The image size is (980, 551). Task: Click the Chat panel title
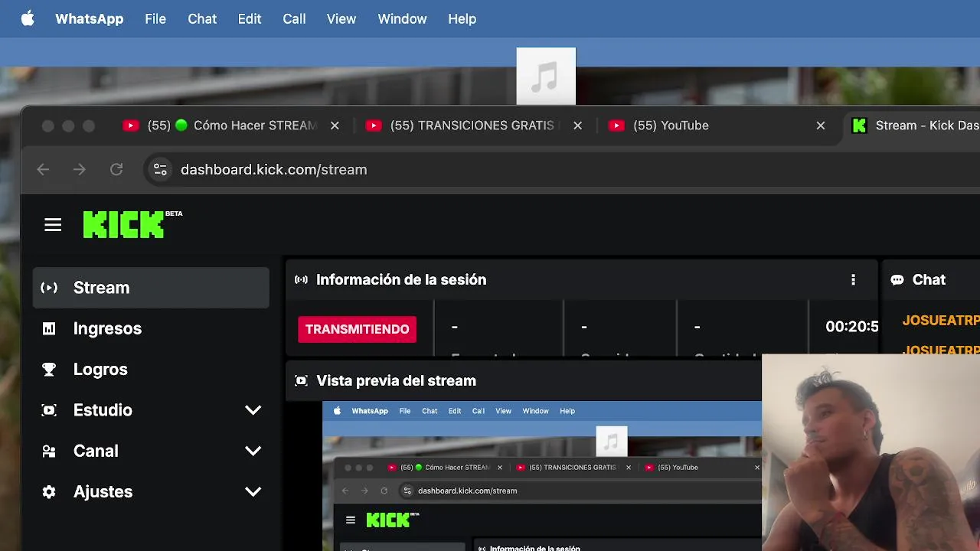click(x=929, y=280)
